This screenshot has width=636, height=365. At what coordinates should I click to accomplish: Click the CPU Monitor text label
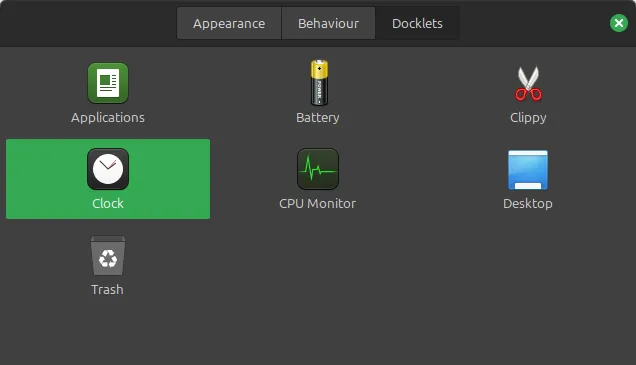(x=318, y=203)
